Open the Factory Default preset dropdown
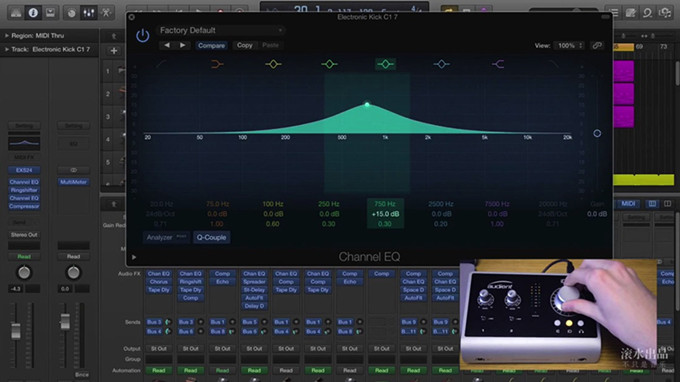The width and height of the screenshot is (680, 382). point(220,30)
